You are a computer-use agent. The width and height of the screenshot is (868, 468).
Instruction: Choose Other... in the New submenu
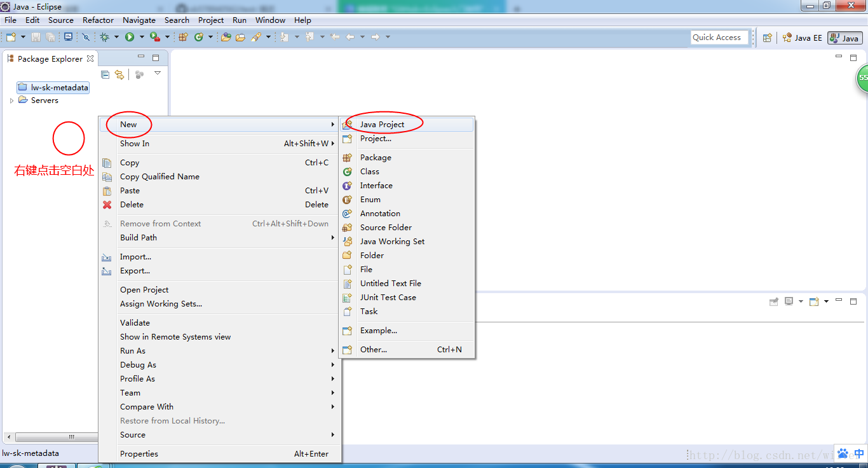407,350
